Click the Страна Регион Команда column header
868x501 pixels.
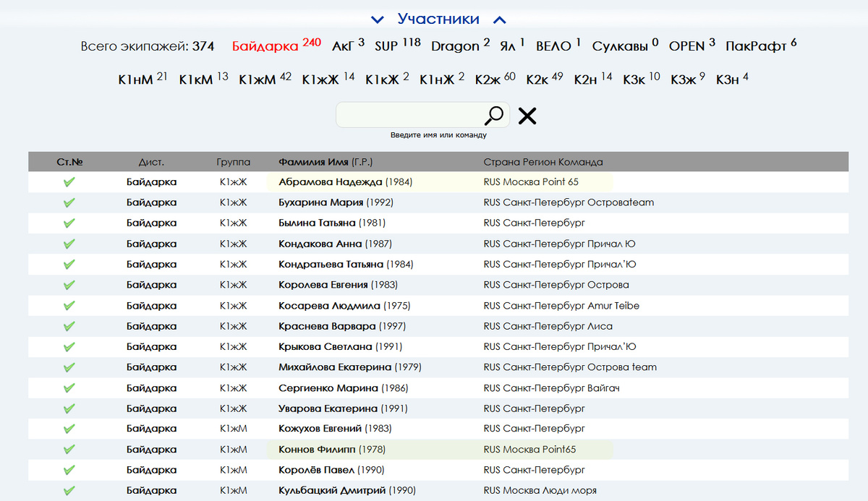coord(543,162)
